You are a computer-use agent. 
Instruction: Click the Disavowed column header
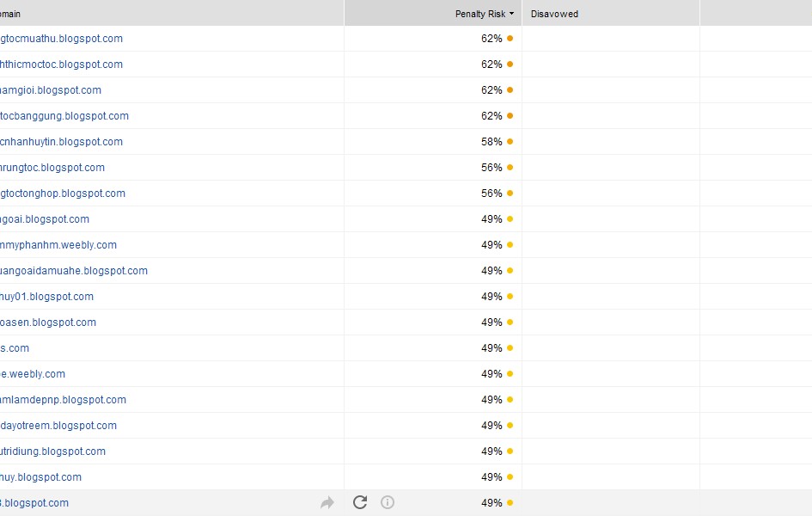pos(554,14)
